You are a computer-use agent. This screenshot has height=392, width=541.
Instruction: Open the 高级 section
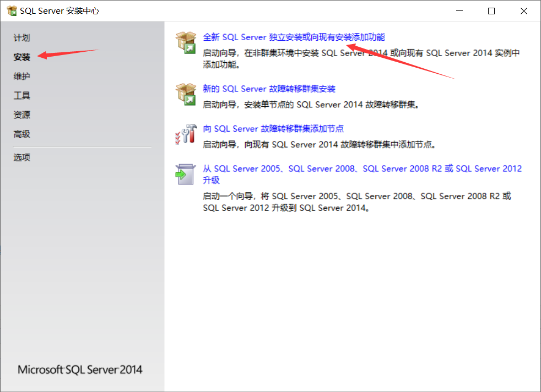point(21,134)
